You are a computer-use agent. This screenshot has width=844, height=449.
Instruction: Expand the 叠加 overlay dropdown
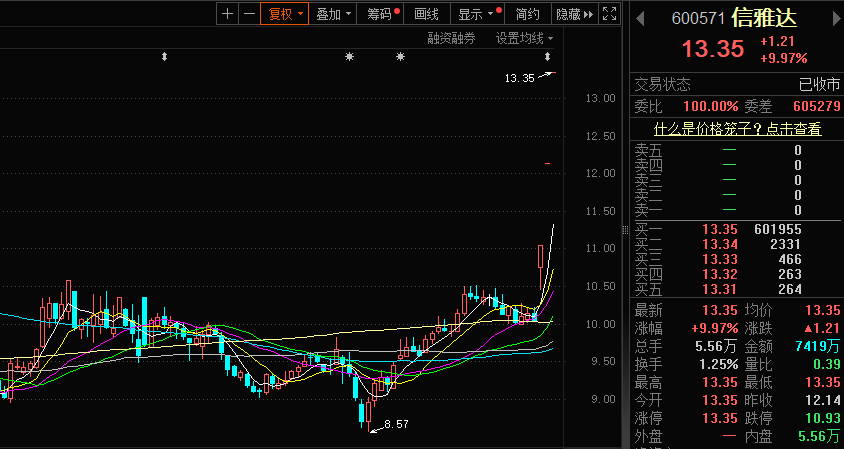[333, 14]
